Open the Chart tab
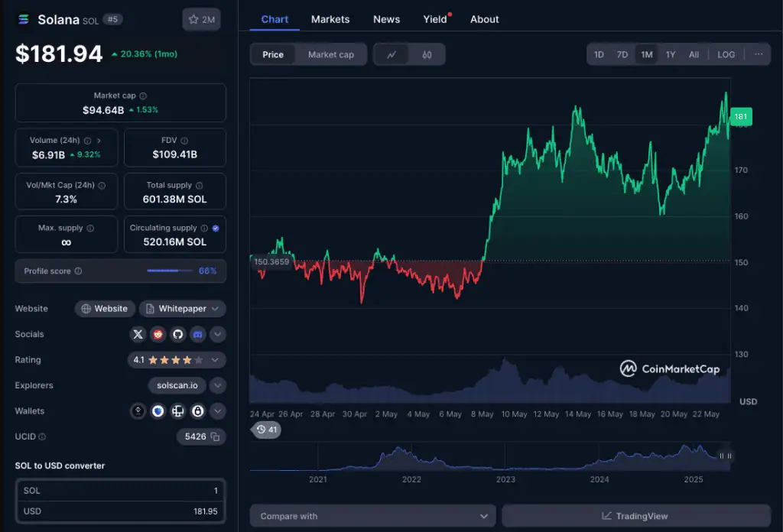 point(275,19)
